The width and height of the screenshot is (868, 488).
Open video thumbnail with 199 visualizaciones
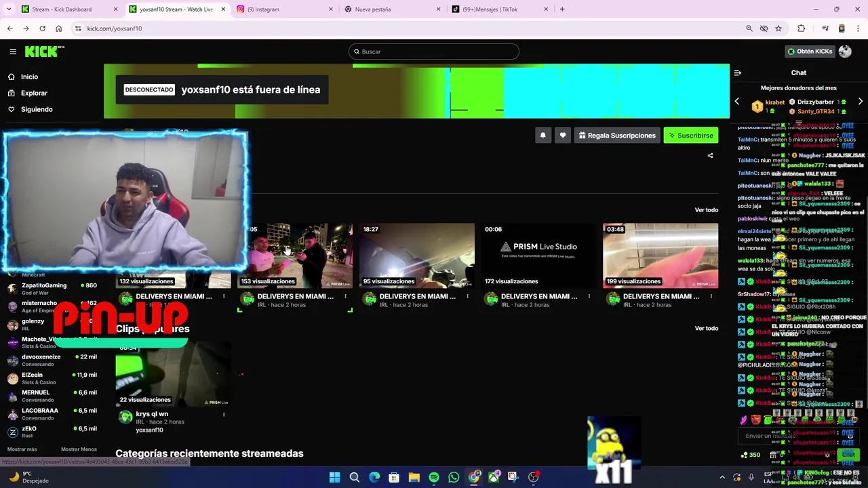click(660, 256)
